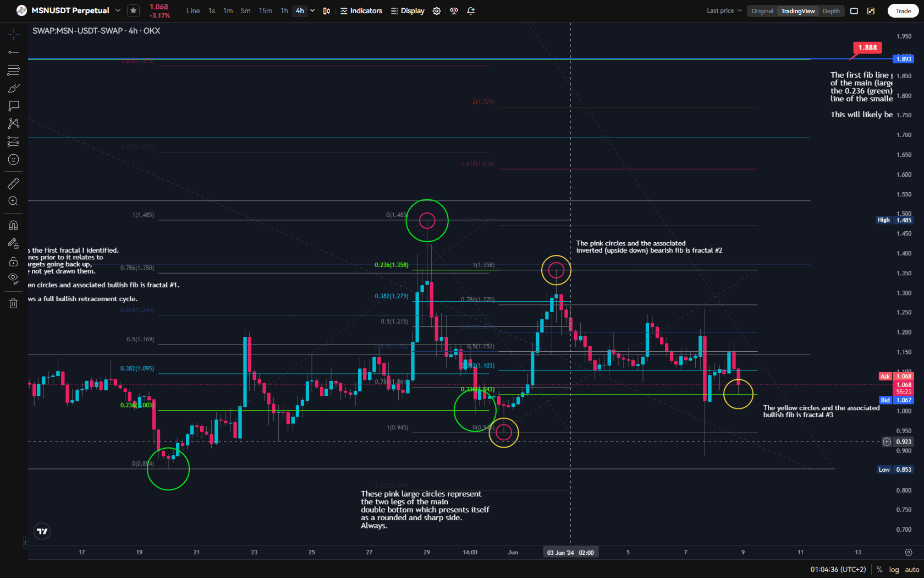Toggle lock all drawing tools

click(x=14, y=261)
